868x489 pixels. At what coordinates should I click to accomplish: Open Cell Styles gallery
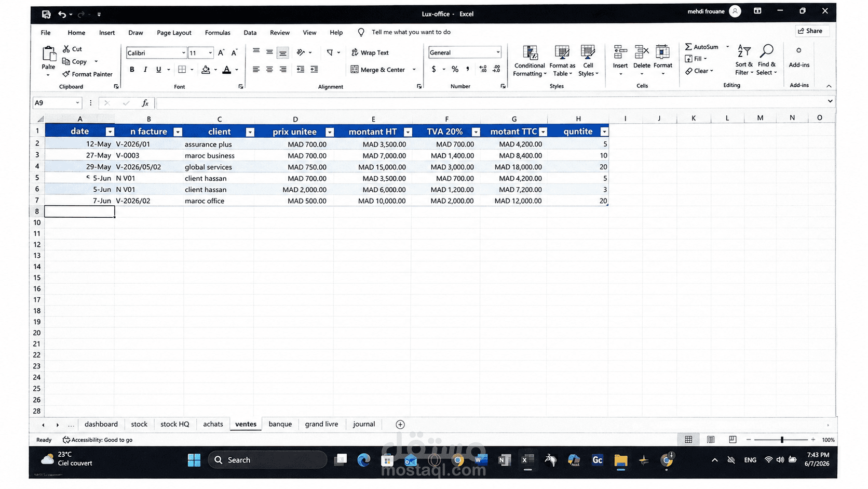tap(588, 61)
